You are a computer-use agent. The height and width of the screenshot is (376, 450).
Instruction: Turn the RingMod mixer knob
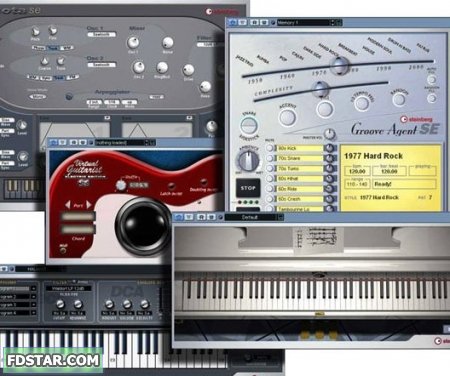(162, 67)
